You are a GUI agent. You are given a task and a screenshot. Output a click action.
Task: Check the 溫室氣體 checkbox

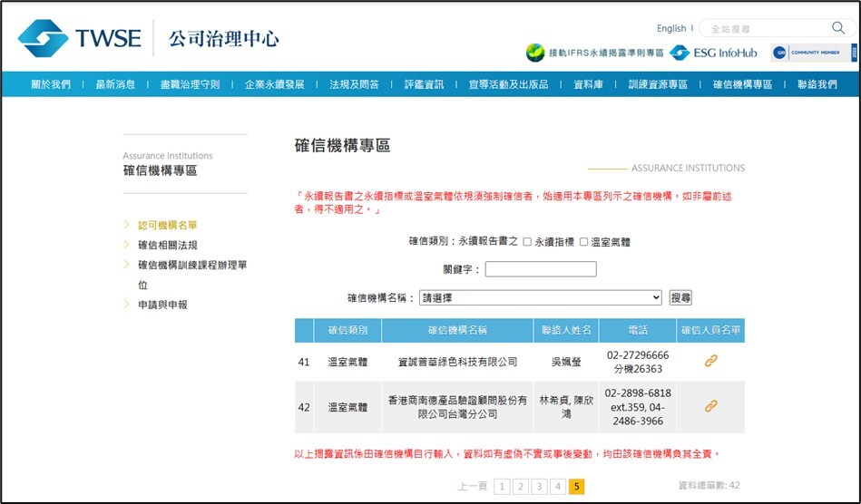[584, 242]
